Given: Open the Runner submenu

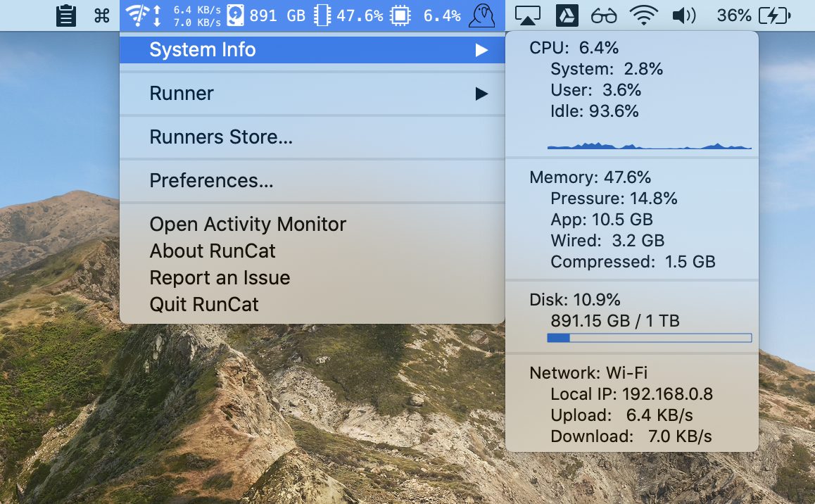Looking at the screenshot, I should tap(312, 94).
